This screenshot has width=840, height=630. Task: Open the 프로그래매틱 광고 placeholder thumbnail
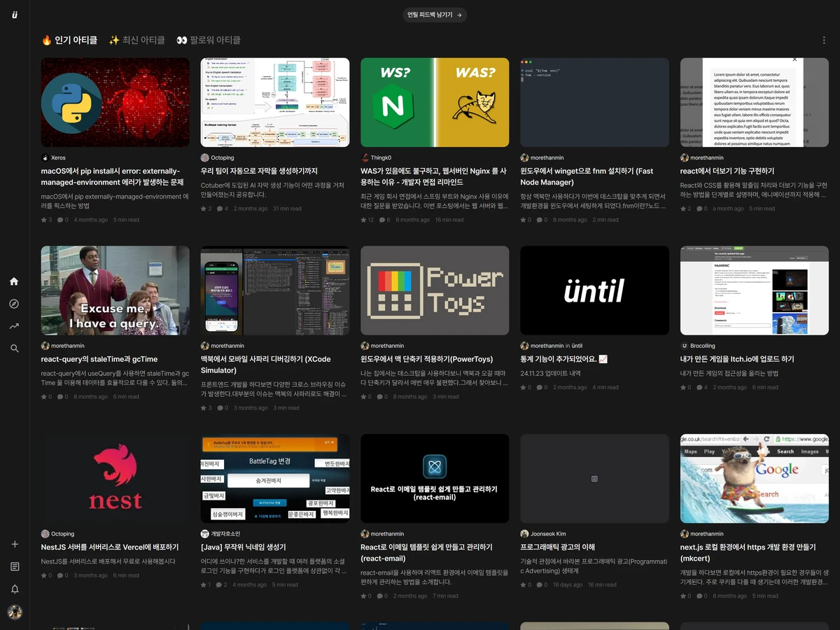pos(594,478)
